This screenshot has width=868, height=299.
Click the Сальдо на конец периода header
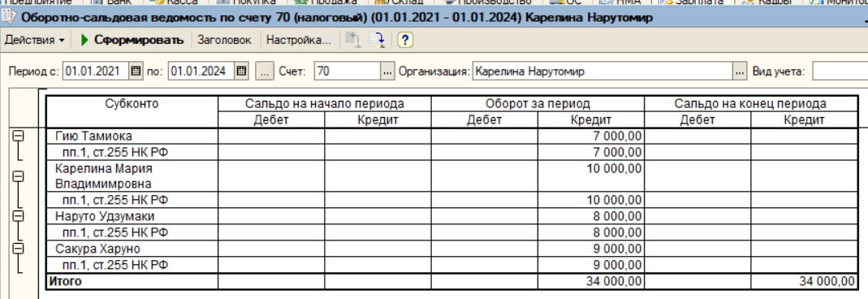(x=750, y=103)
